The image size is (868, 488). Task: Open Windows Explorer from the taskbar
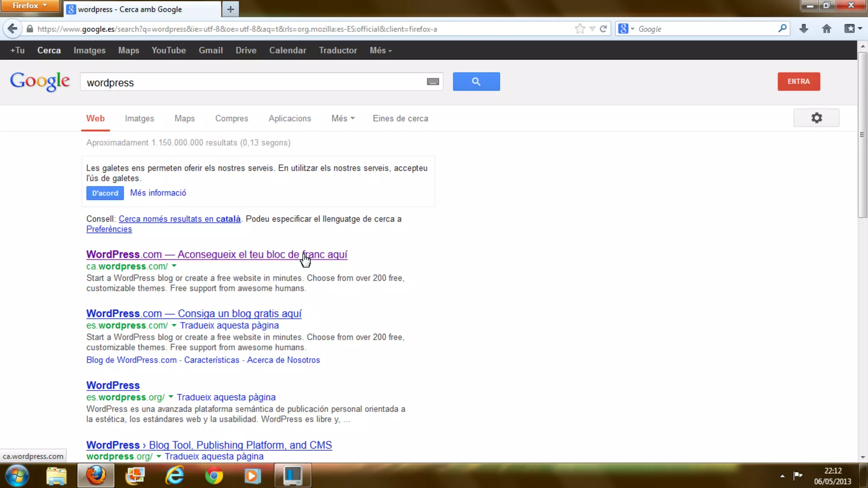click(x=56, y=476)
